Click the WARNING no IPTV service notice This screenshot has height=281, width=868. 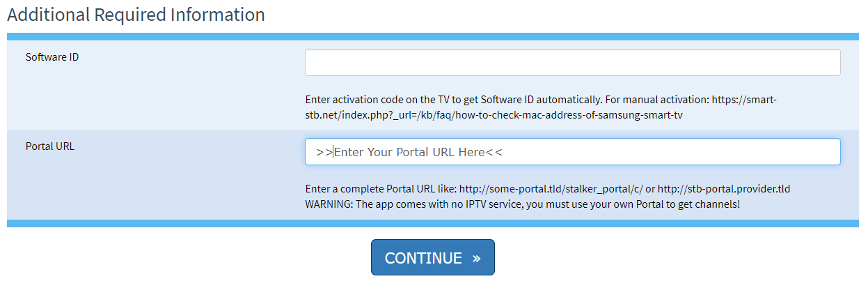522,204
